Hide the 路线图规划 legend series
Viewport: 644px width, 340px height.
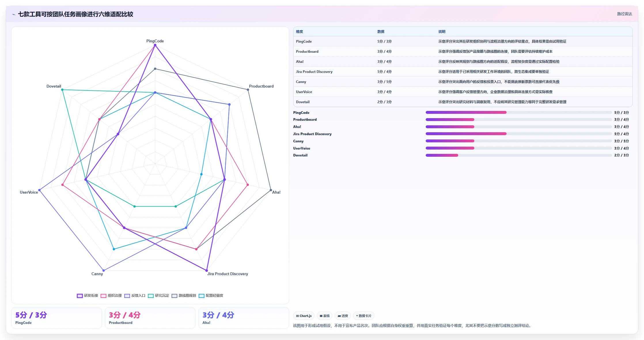pos(184,296)
